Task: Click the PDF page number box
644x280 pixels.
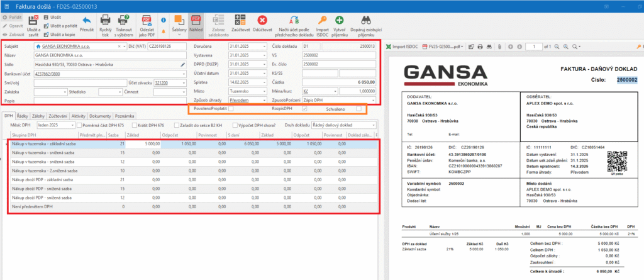Action: pos(533,47)
